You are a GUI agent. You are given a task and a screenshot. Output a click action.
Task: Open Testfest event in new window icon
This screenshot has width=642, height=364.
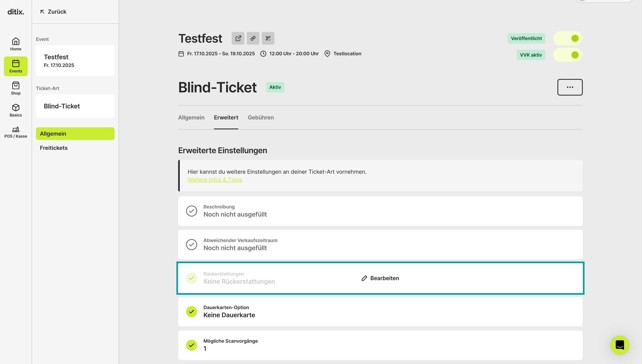click(238, 38)
